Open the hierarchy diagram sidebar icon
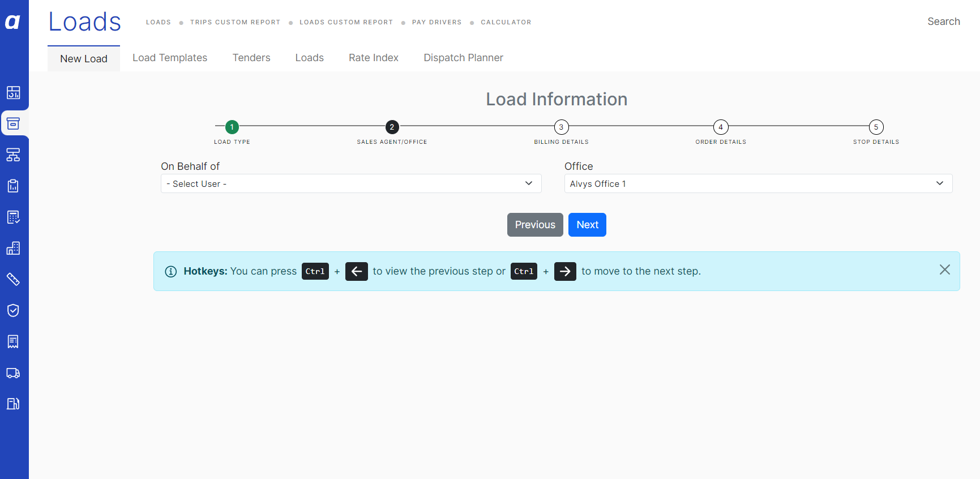The image size is (980, 479). coord(13,155)
